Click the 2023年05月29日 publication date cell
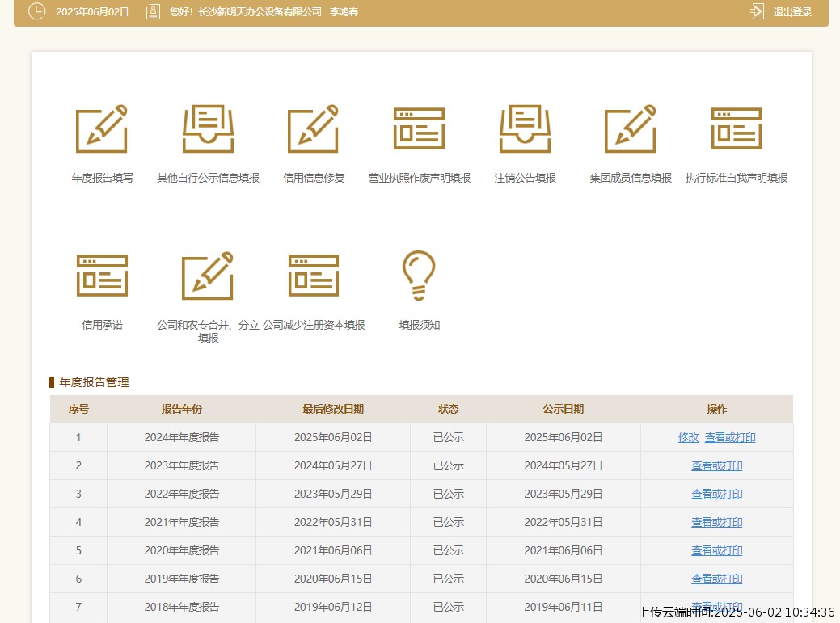Screen dimensions: 840x623 coord(563,494)
